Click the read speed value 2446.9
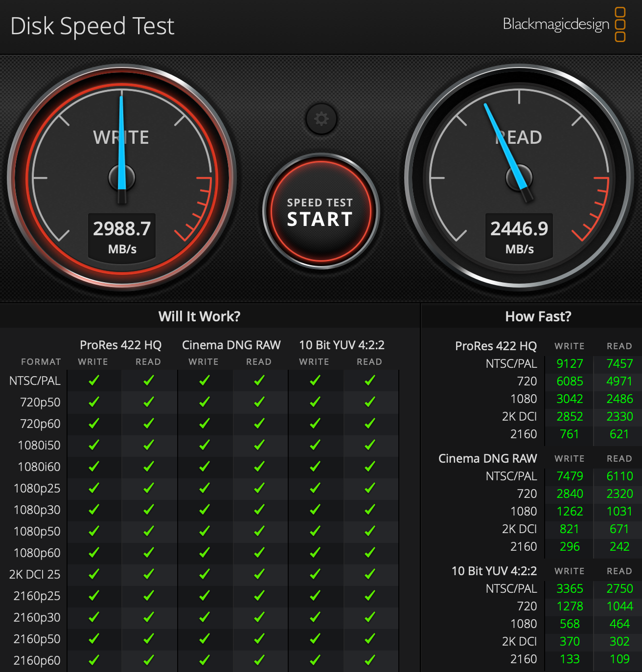 click(x=519, y=228)
